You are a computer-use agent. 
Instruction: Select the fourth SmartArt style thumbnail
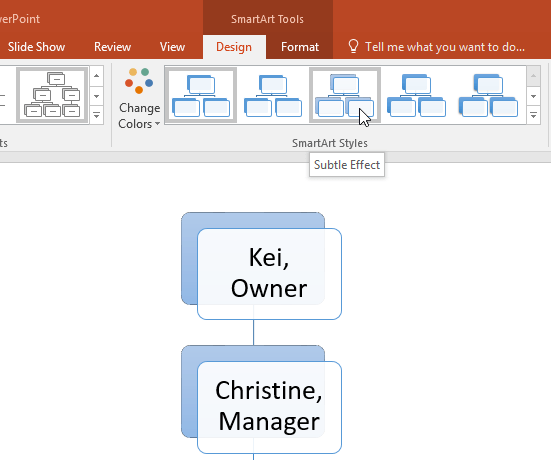(x=416, y=95)
